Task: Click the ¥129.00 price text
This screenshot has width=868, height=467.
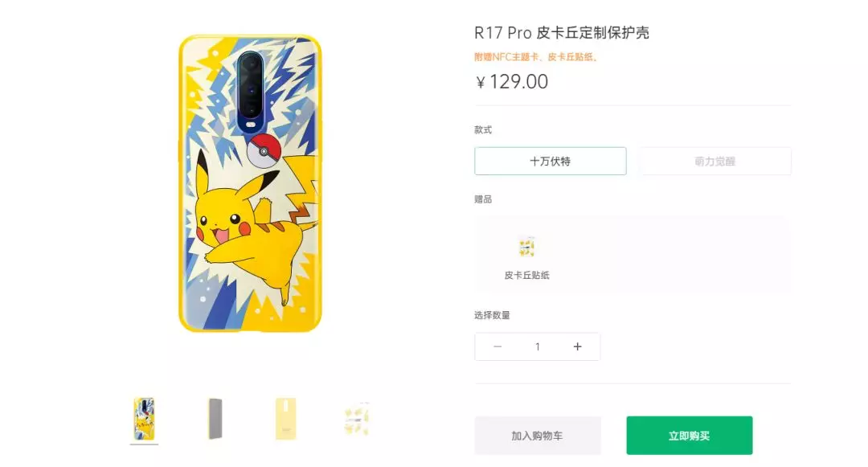Action: (512, 82)
